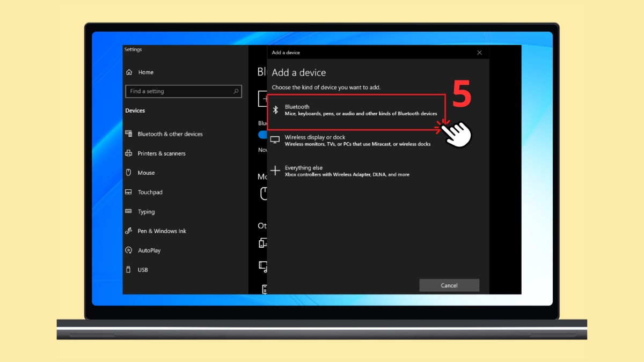Click the keyboard icon beside Typing
Image resolution: width=644 pixels, height=362 pixels.
coord(129,211)
